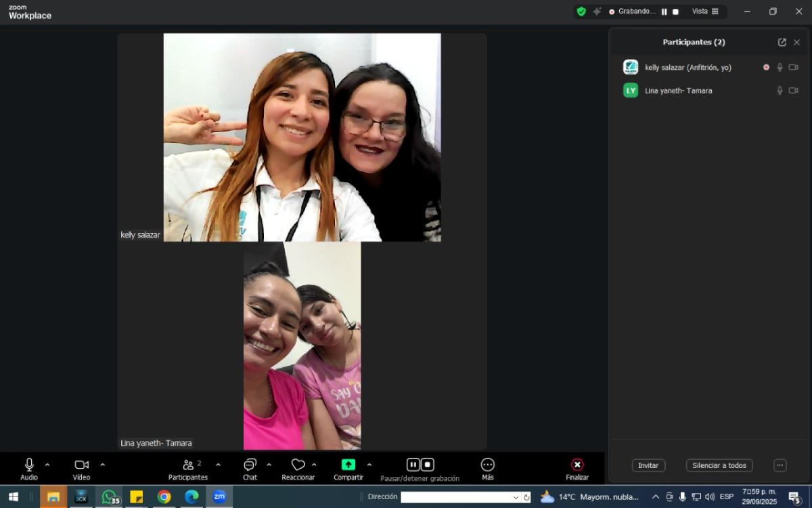Pause the recording in the bottom toolbar
The image size is (812, 508).
pos(413,465)
